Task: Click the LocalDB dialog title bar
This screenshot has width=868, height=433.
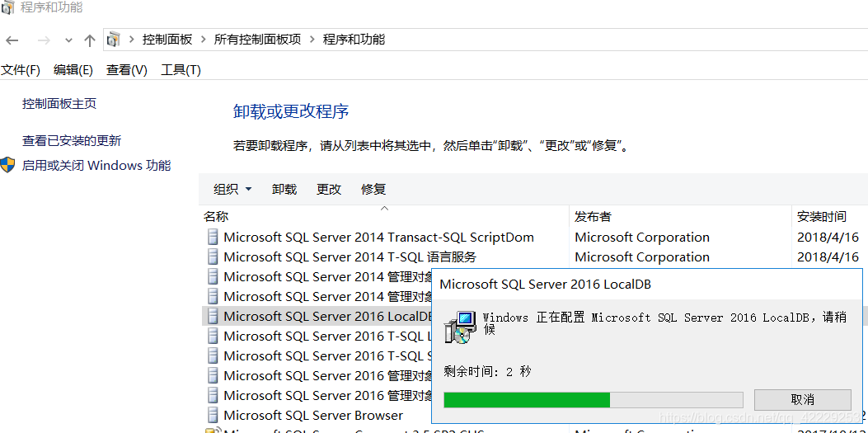Action: [648, 285]
